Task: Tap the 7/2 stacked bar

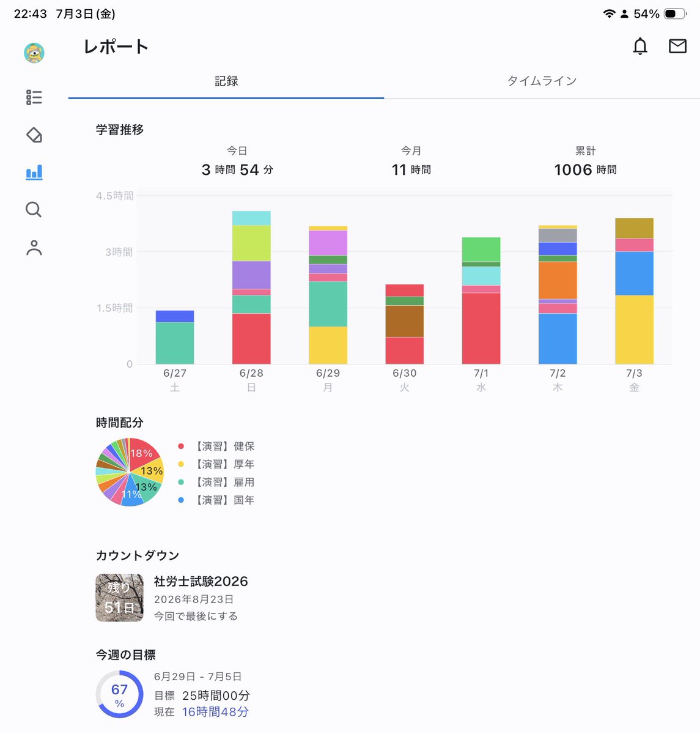Action: [x=558, y=295]
